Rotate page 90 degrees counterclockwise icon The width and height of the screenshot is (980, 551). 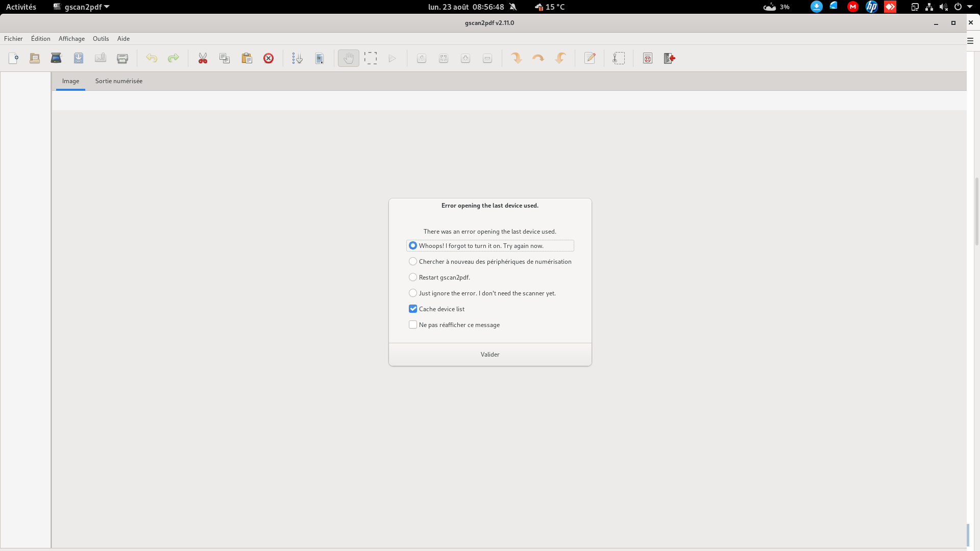point(560,58)
